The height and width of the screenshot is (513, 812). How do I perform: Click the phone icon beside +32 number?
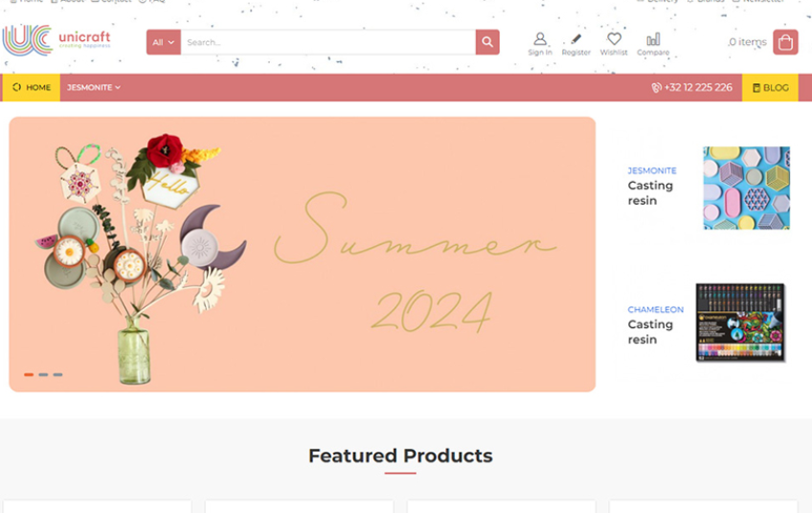(x=656, y=88)
